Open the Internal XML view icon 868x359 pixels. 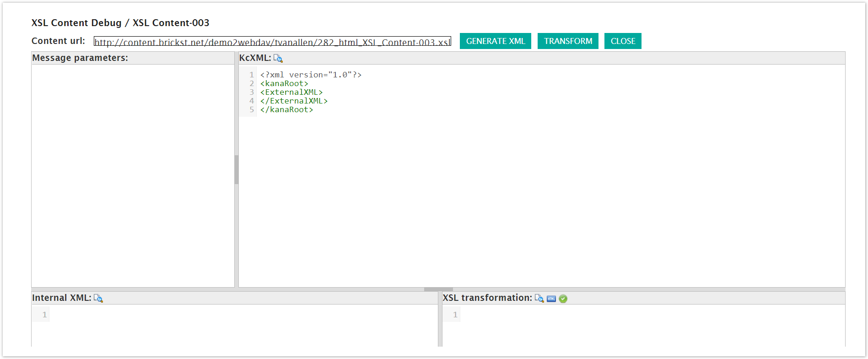point(98,298)
